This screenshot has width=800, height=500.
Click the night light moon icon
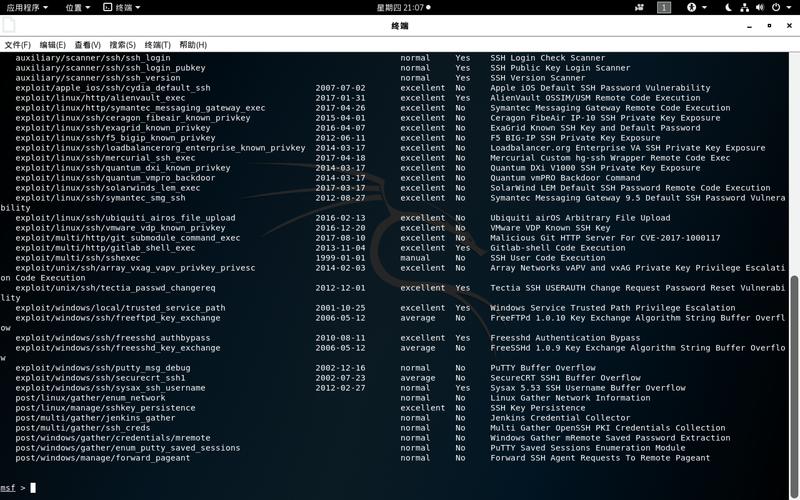tap(728, 8)
